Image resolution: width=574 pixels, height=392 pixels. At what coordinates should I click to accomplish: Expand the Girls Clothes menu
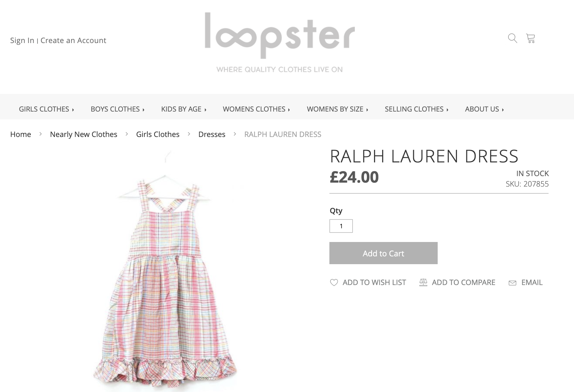coord(46,109)
